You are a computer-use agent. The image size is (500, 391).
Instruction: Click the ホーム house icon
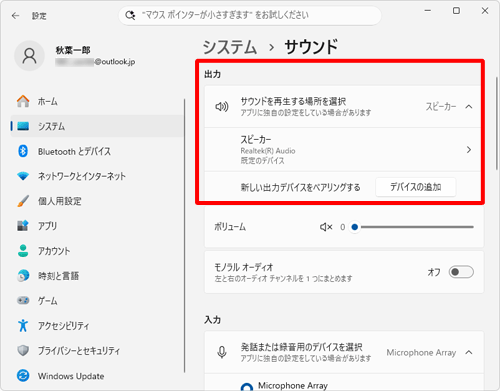click(x=23, y=101)
